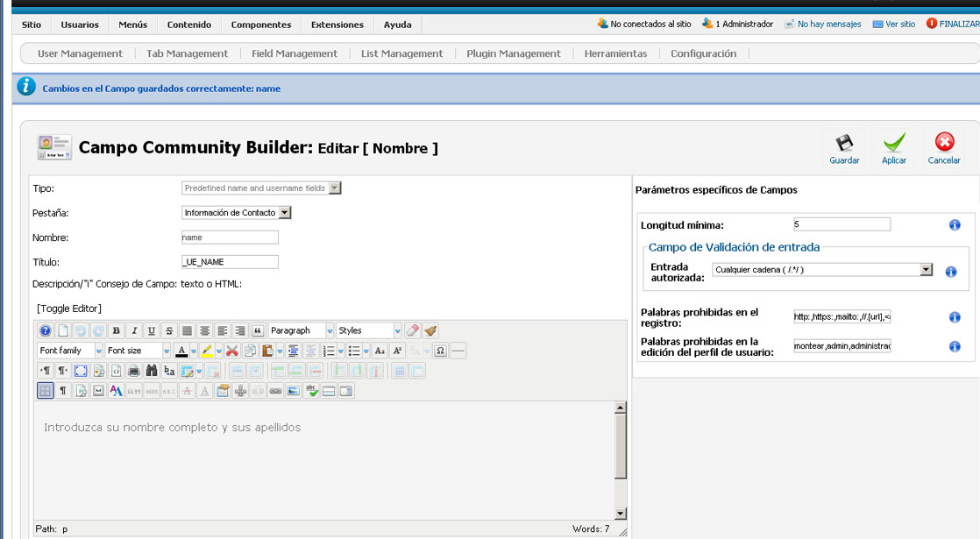Open the Configuración link
980x539 pixels.
(704, 53)
